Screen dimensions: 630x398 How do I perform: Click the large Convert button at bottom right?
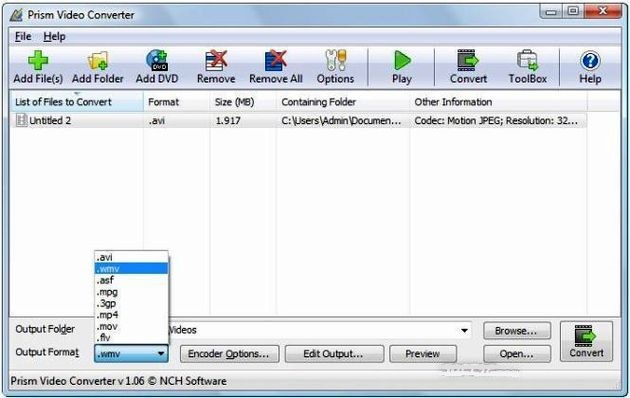tap(587, 341)
